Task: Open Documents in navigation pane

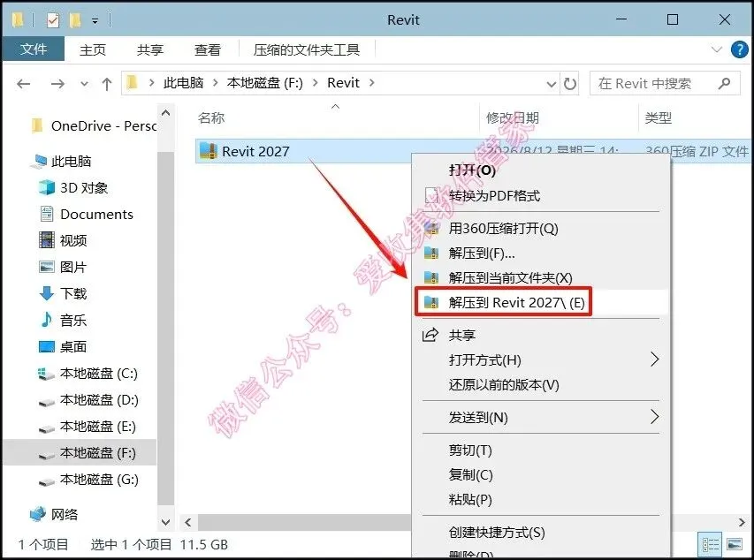Action: pos(87,215)
